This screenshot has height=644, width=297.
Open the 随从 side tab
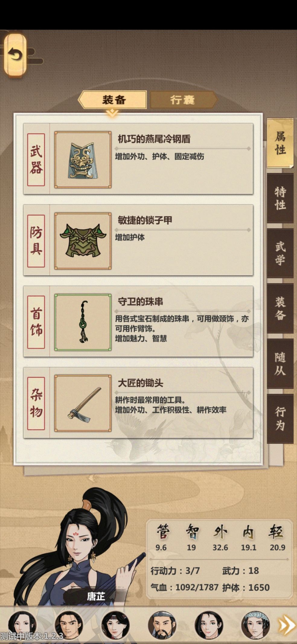(280, 364)
